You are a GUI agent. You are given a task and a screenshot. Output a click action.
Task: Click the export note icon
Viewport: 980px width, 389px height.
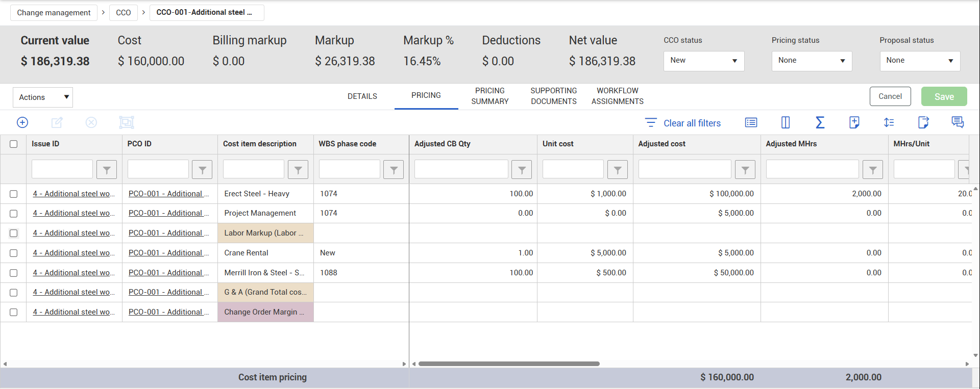[923, 122]
